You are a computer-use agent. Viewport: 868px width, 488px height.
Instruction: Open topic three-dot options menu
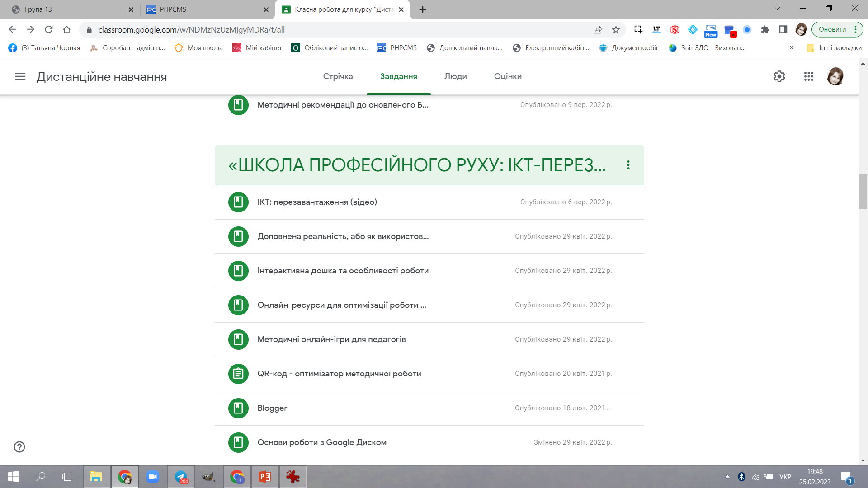[628, 165]
